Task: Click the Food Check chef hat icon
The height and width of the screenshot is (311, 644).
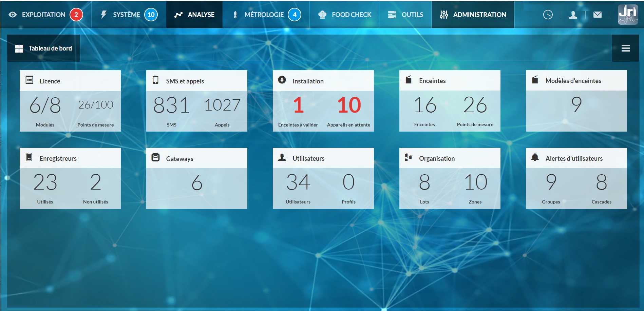Action: pyautogui.click(x=322, y=15)
